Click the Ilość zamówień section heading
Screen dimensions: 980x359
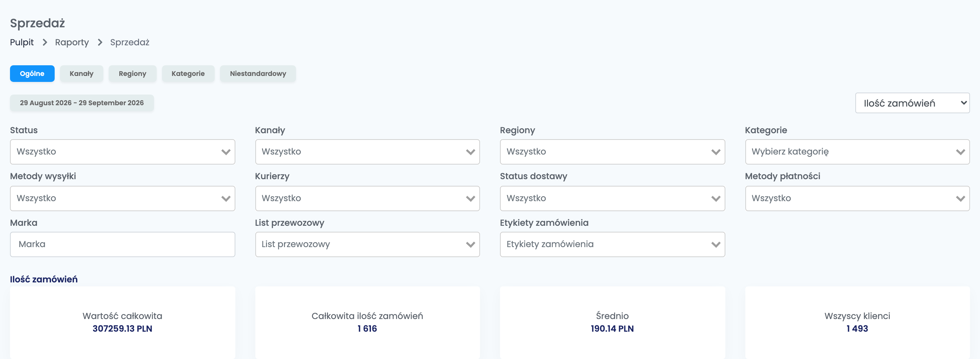44,279
